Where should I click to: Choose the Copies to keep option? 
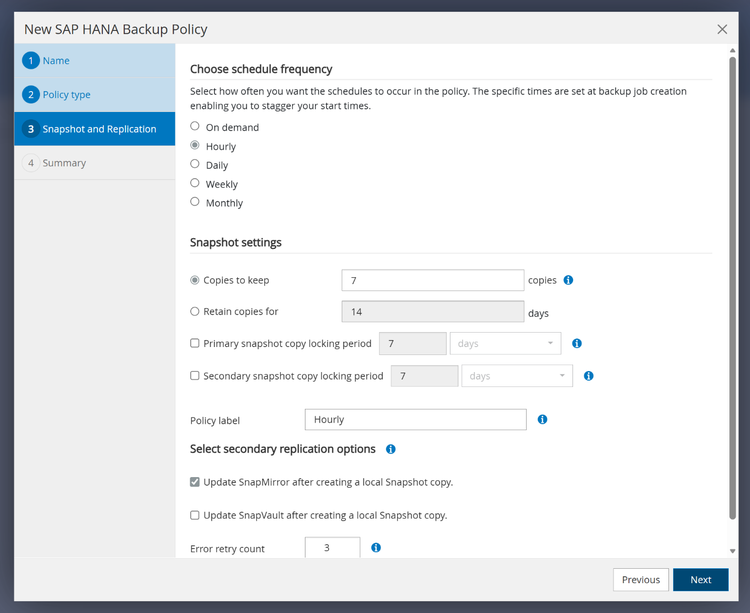point(195,280)
